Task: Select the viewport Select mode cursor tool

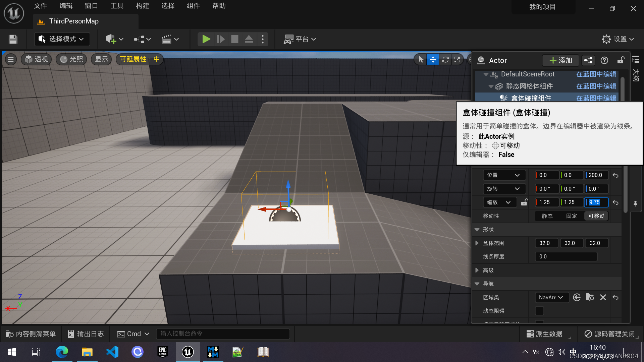Action: (x=421, y=60)
